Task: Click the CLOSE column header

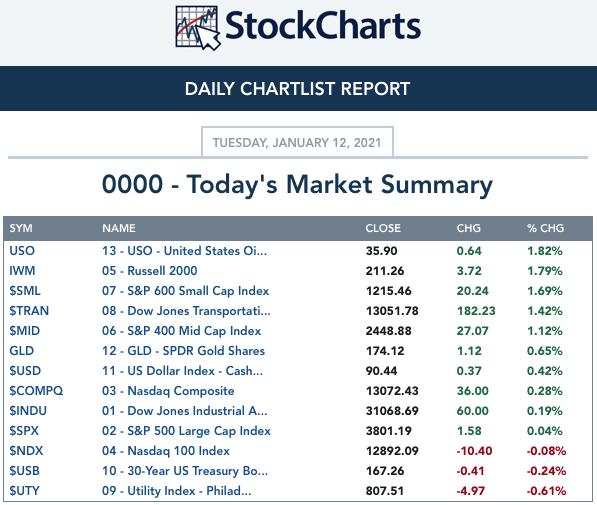Action: tap(383, 228)
